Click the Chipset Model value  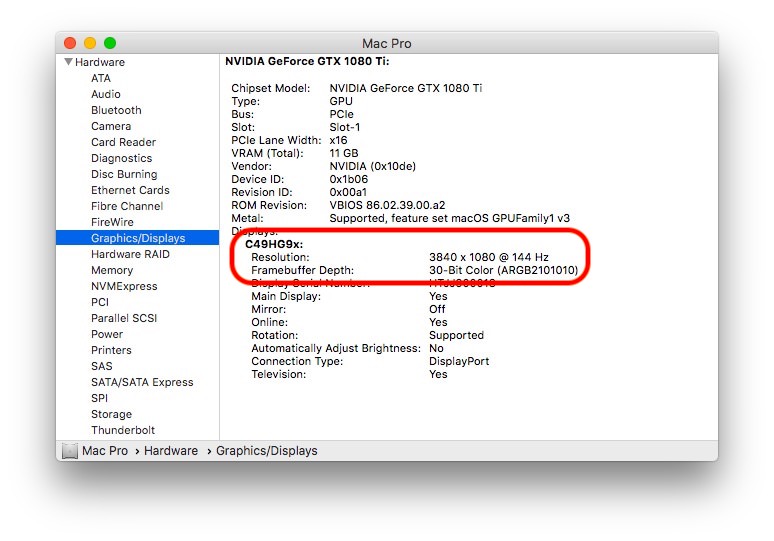click(406, 88)
